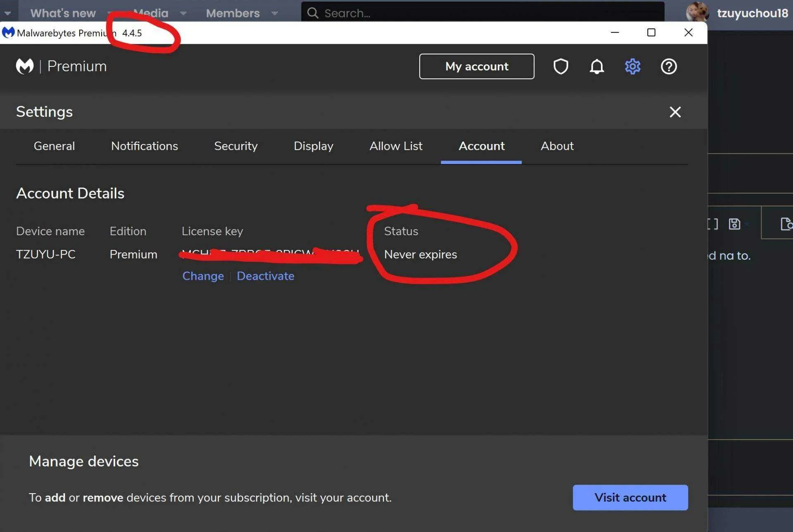Image resolution: width=793 pixels, height=532 pixels.
Task: Close the Settings panel with X
Action: coord(675,112)
